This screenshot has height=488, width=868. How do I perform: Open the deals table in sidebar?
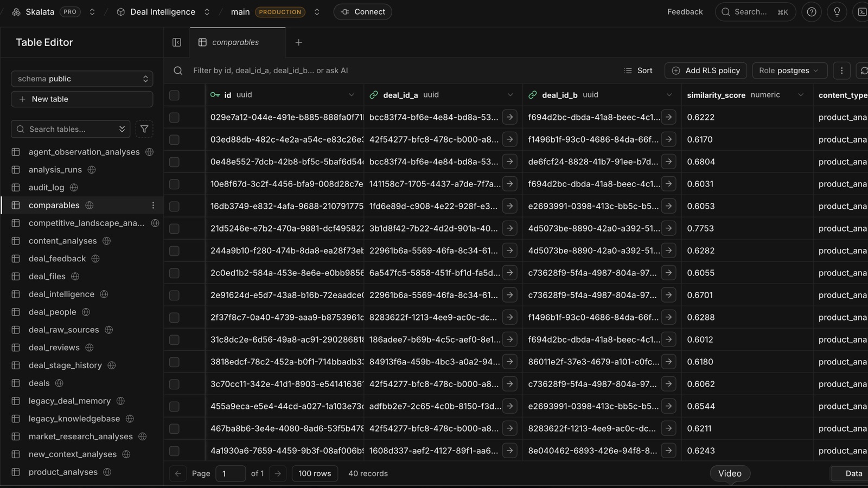[x=39, y=383]
